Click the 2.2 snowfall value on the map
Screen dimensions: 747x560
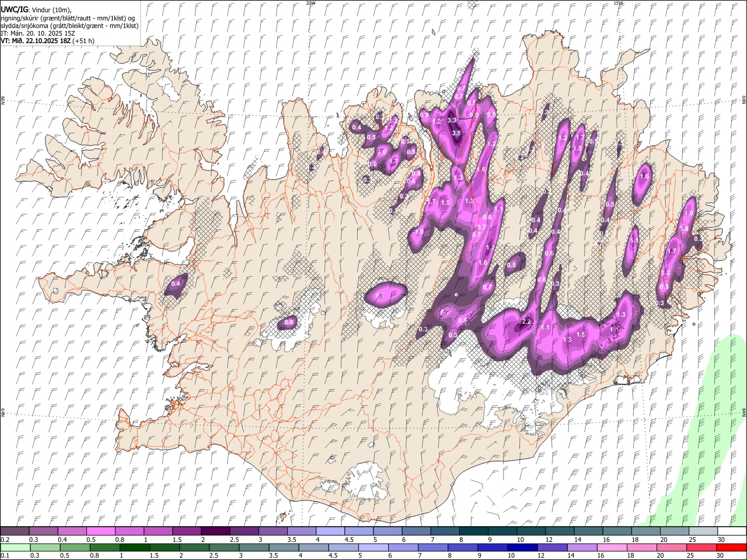[x=526, y=322]
